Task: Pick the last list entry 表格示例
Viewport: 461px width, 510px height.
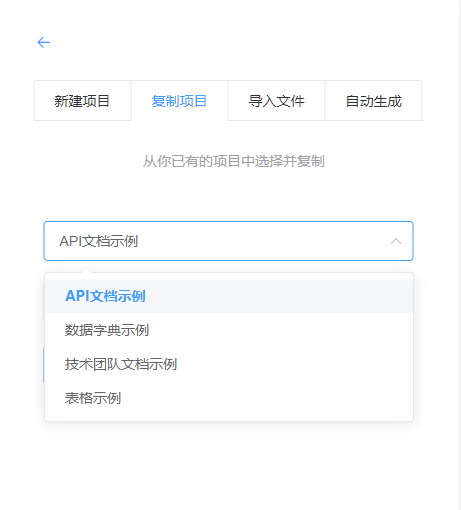Action: tap(229, 398)
